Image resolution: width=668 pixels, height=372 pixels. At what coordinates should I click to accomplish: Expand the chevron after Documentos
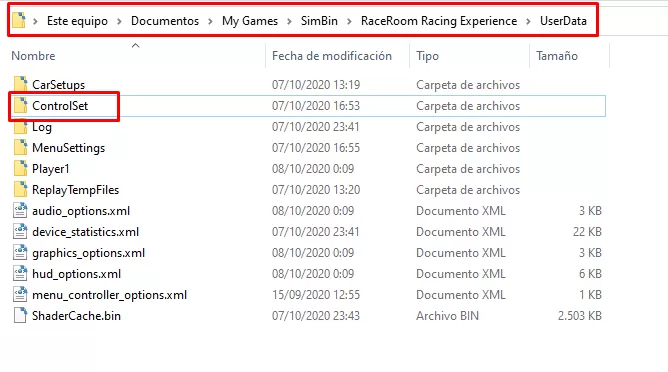point(210,21)
